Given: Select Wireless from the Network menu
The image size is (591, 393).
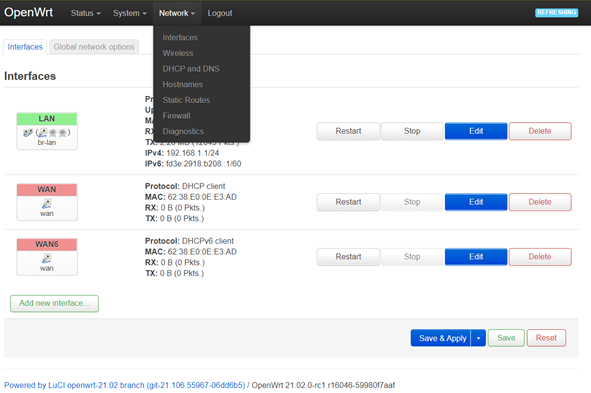Looking at the screenshot, I should tap(178, 53).
